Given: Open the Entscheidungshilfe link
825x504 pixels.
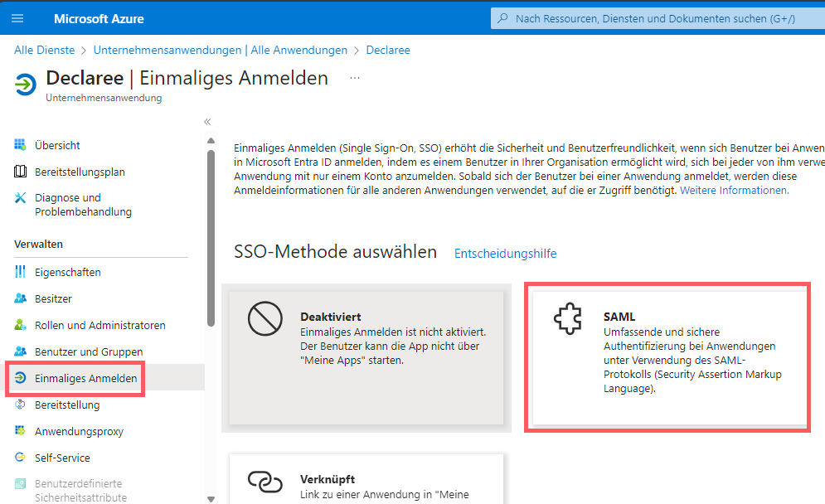Looking at the screenshot, I should (505, 253).
